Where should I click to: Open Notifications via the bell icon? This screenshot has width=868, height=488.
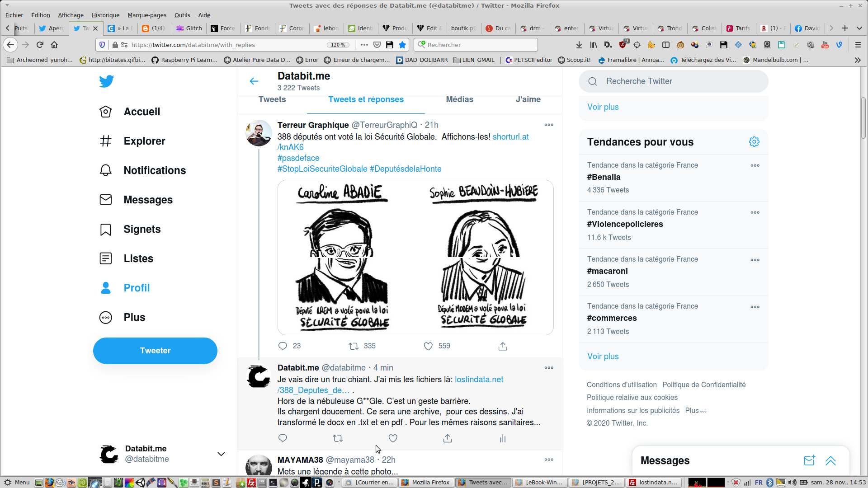pyautogui.click(x=105, y=170)
